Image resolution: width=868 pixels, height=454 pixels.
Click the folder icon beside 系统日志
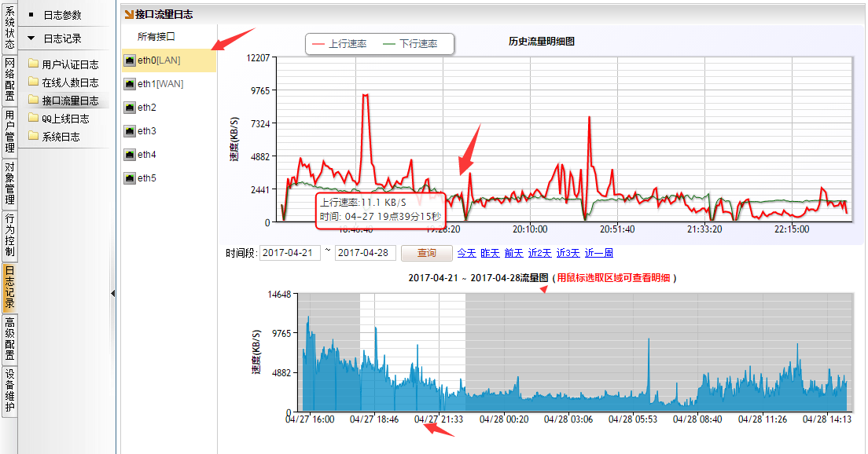pyautogui.click(x=33, y=137)
